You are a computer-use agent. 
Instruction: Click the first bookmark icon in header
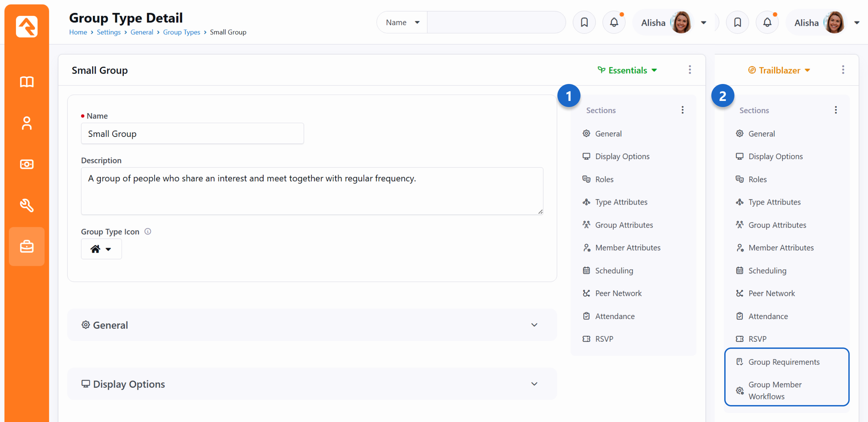click(x=584, y=23)
